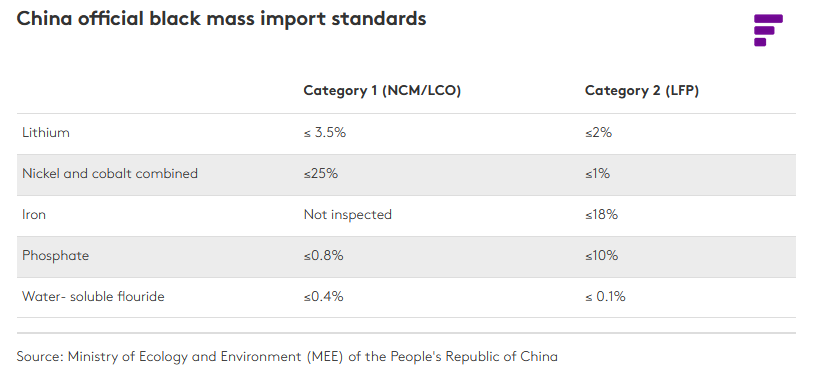Select the ≤0.8% phosphate value
This screenshot has width=817, height=374.
(x=324, y=256)
